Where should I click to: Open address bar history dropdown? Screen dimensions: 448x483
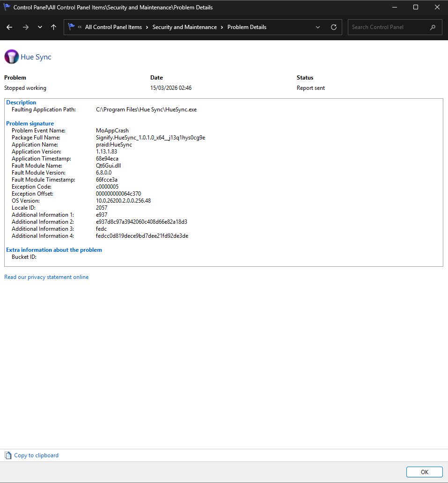click(318, 27)
